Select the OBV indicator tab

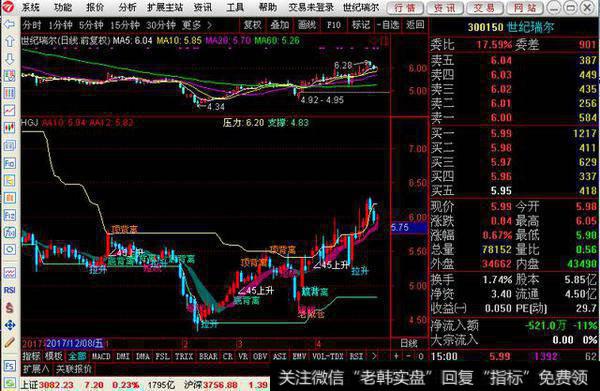[260, 356]
